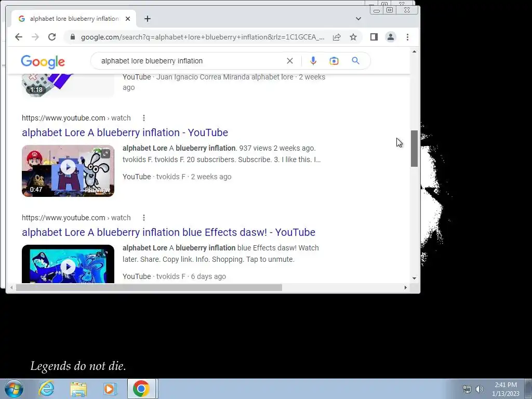
Task: Reload the current page
Action: point(52,37)
